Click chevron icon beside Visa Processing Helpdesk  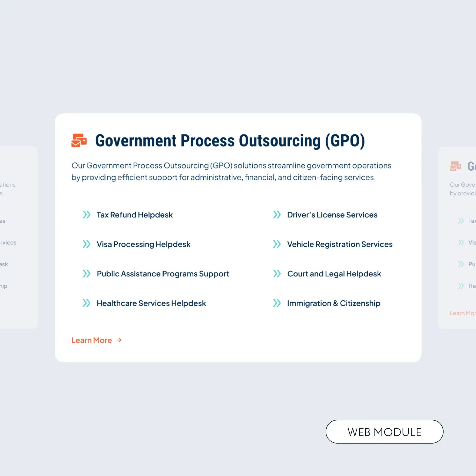point(87,244)
